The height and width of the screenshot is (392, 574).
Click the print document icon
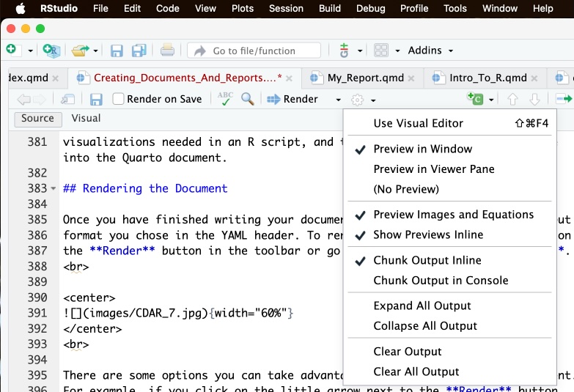[x=167, y=51]
